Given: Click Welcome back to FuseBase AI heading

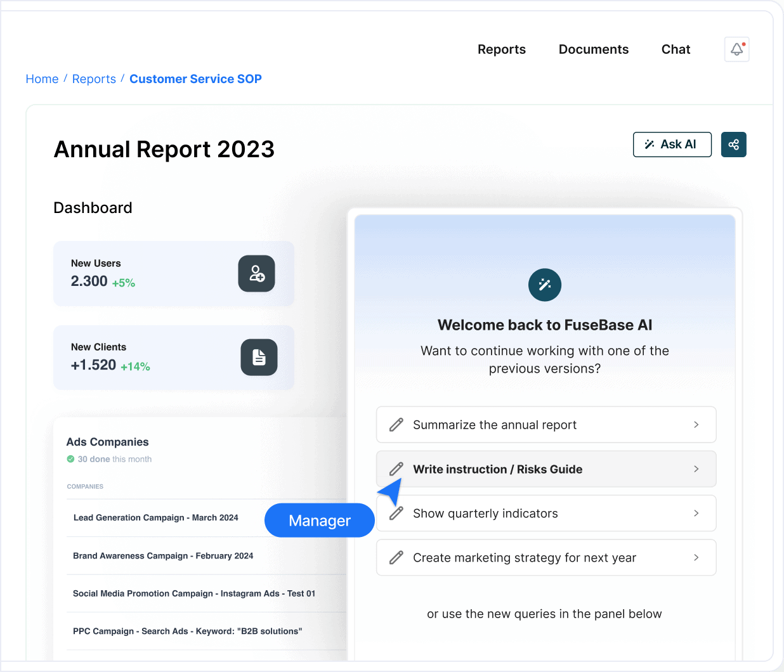Looking at the screenshot, I should point(545,325).
